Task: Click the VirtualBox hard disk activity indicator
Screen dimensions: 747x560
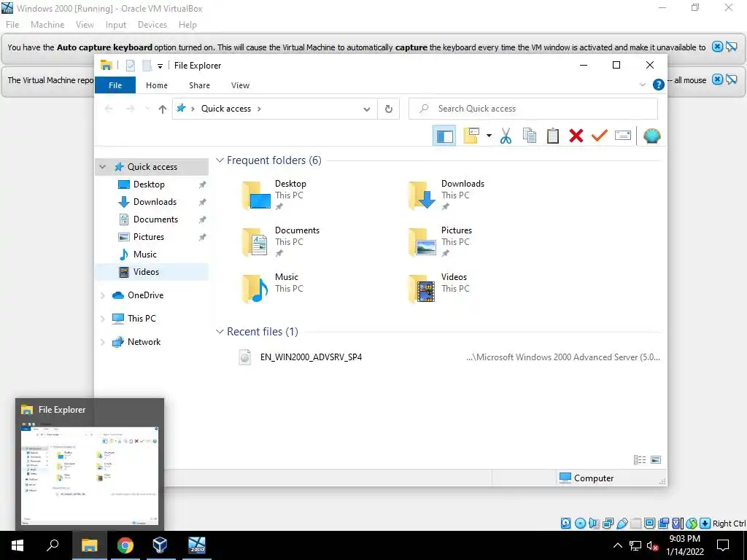Action: click(x=565, y=524)
